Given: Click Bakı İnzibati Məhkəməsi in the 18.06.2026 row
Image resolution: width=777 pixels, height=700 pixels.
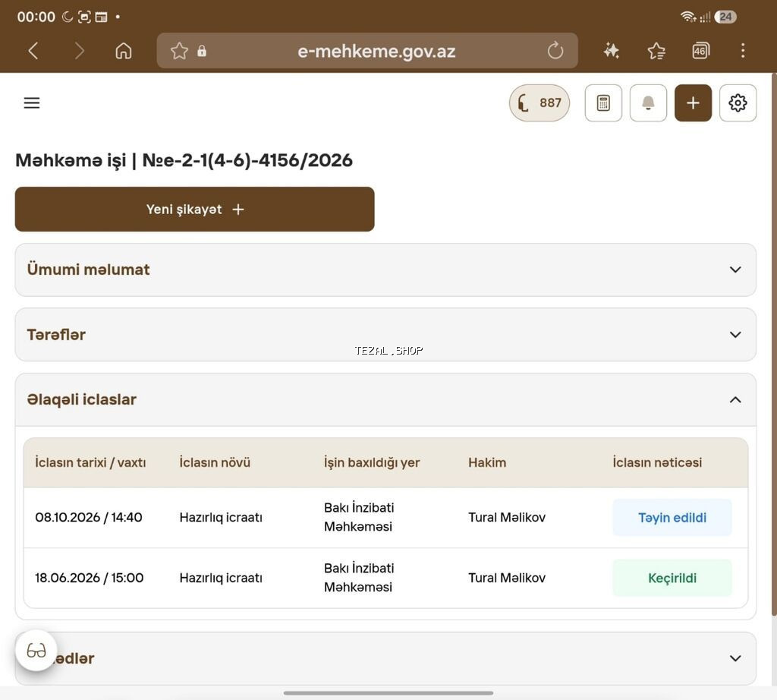Looking at the screenshot, I should click(359, 578).
